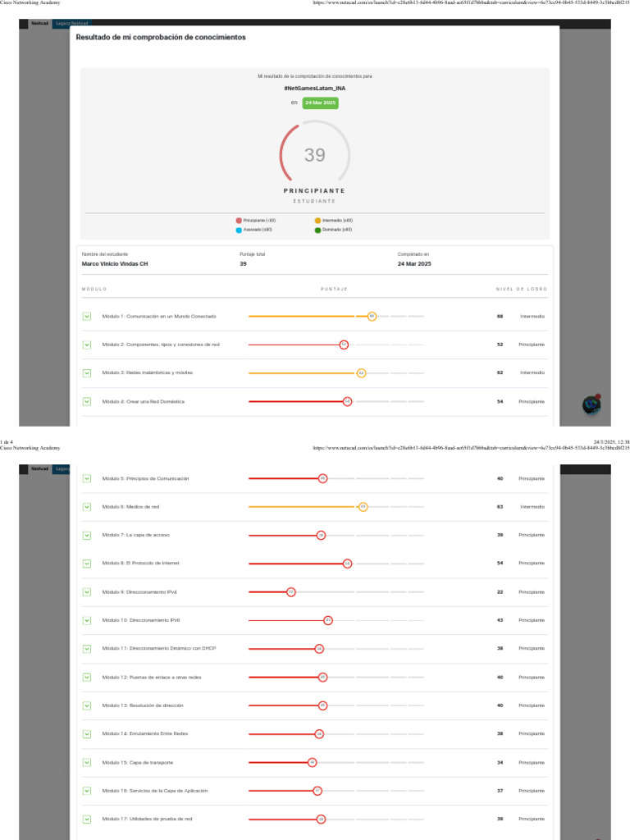This screenshot has width=630, height=840.
Task: Click the ESTUDIANTE subtitle under the gauge
Action: (x=314, y=202)
